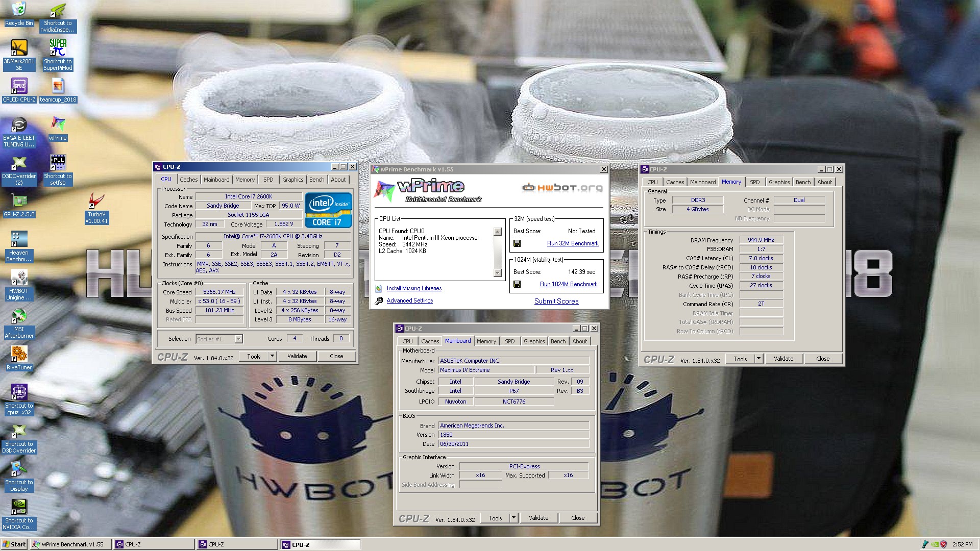Switch to Memory tab in Mainboard CPU-Z window
The image size is (980, 551).
[x=486, y=341]
